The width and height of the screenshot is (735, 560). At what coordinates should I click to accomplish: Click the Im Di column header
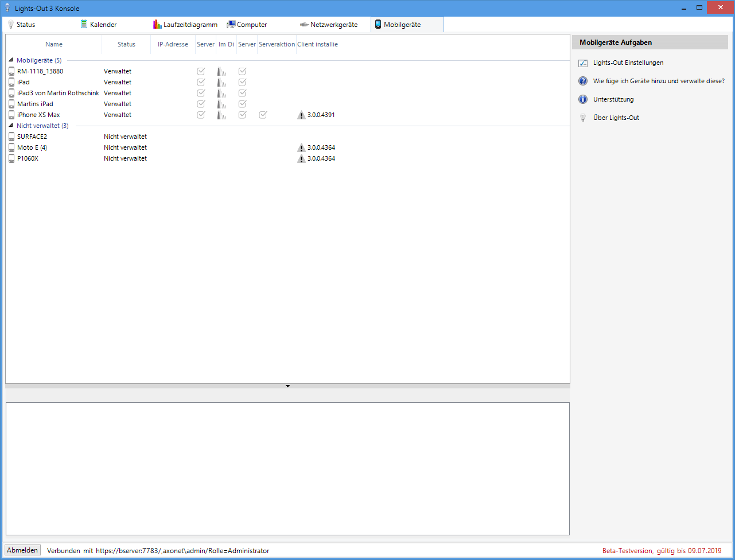(x=226, y=44)
